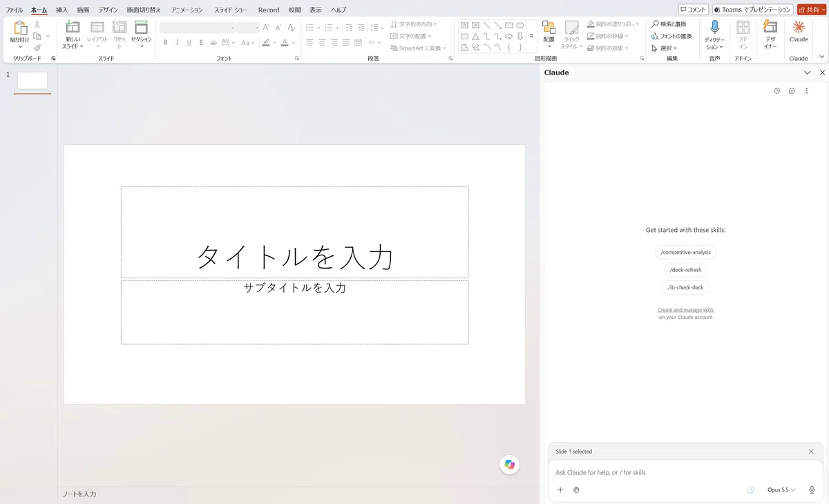Click the Paste (貼り付け) clipboard icon
Image resolution: width=829 pixels, height=504 pixels.
(x=19, y=28)
